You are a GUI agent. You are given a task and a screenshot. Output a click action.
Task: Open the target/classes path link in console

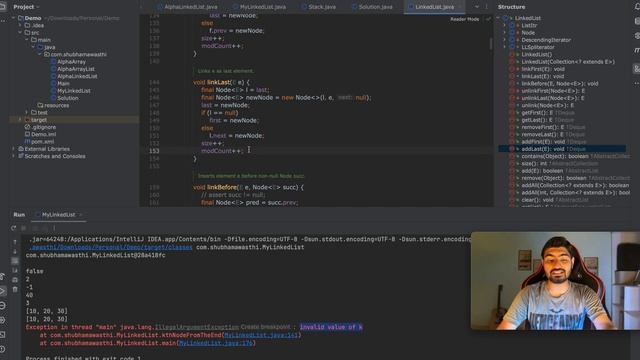coord(111,247)
